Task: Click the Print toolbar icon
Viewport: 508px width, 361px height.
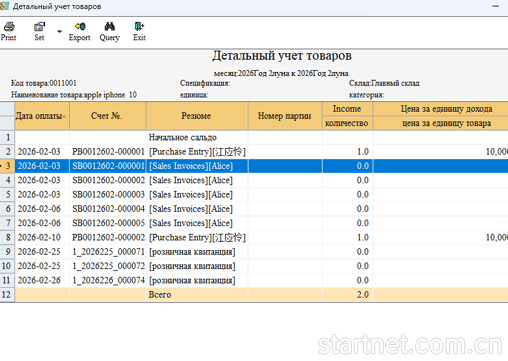Action: tap(9, 31)
